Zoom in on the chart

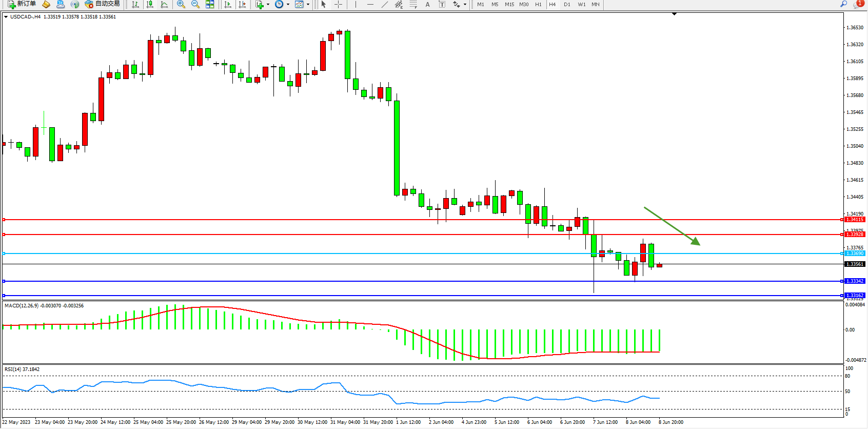click(x=181, y=4)
